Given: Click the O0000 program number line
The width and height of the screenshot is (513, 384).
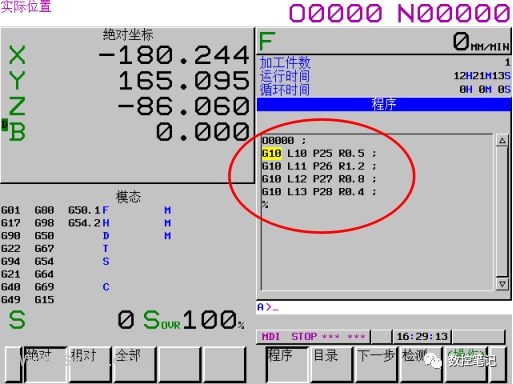Looking at the screenshot, I should pyautogui.click(x=284, y=140).
